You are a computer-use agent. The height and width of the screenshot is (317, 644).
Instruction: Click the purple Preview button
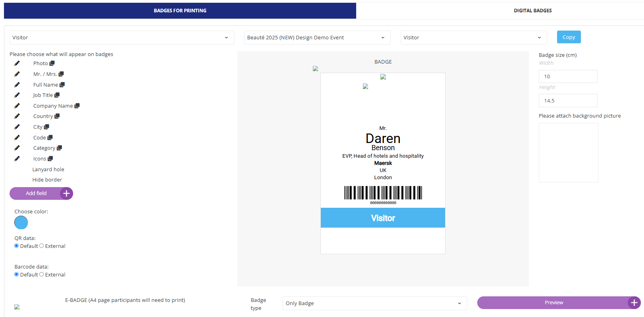[554, 303]
